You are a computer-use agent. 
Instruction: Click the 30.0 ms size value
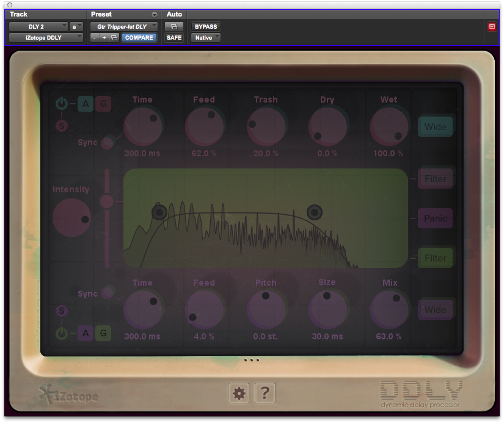coord(327,336)
